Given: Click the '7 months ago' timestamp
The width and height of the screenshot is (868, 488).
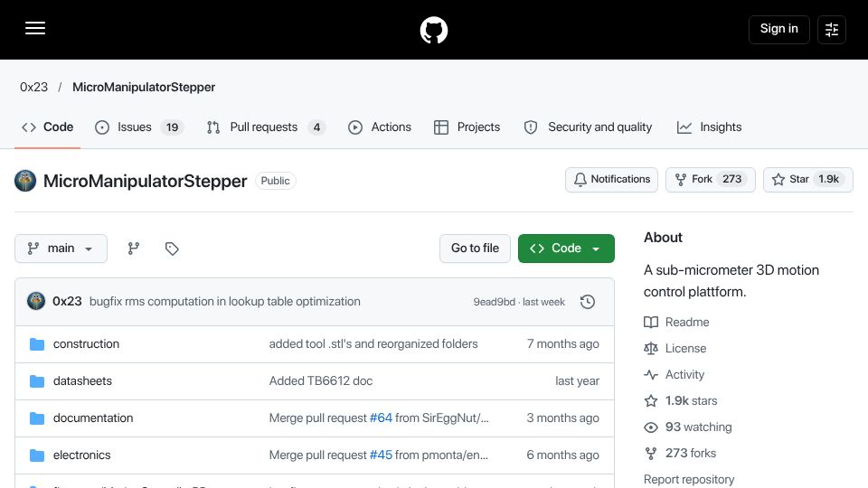Looking at the screenshot, I should point(563,344).
